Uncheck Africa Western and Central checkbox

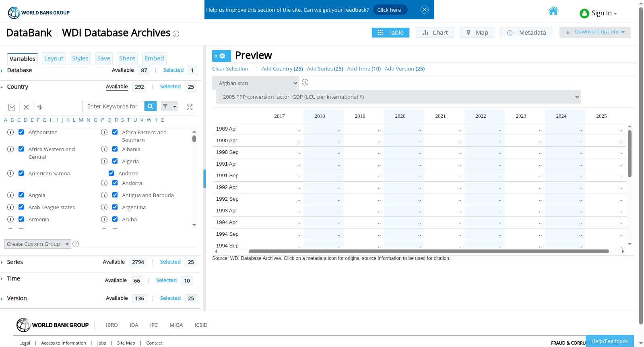click(21, 149)
